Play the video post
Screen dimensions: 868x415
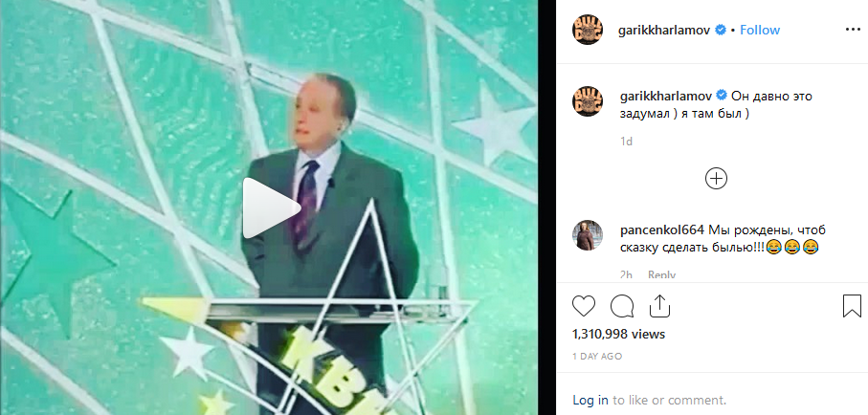[x=271, y=208]
